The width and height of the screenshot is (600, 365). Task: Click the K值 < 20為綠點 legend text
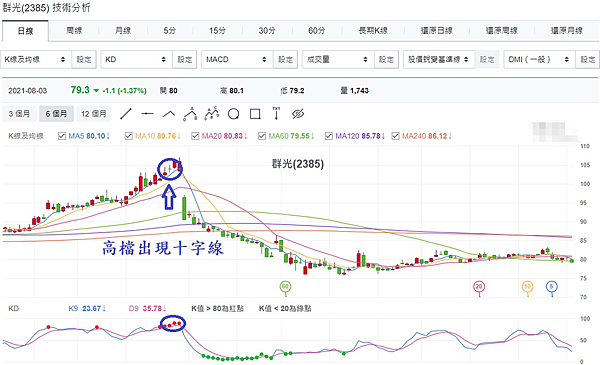click(x=285, y=308)
